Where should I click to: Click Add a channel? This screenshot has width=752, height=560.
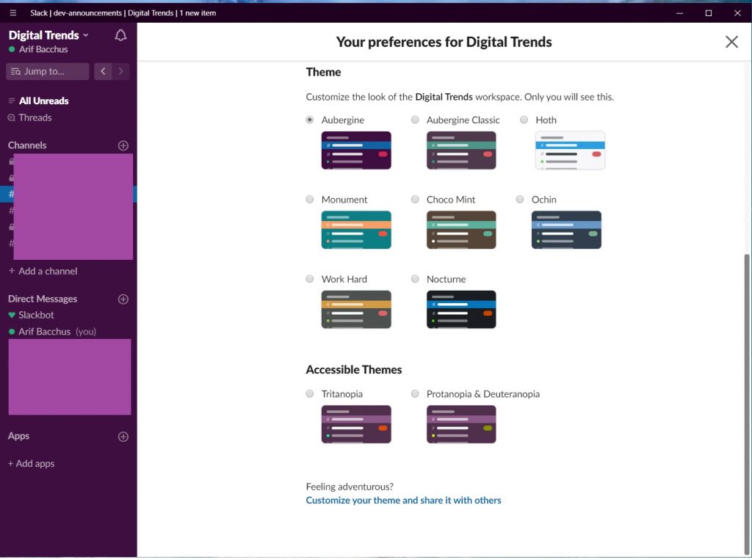(42, 271)
